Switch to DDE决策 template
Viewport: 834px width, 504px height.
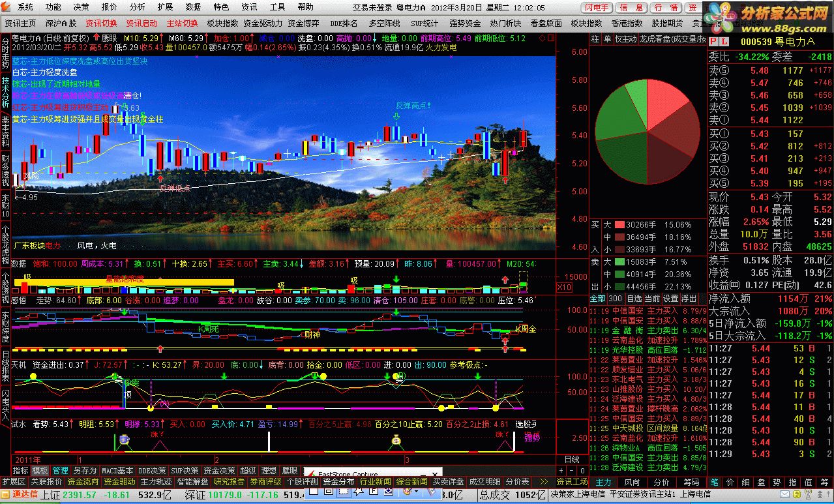click(x=153, y=470)
